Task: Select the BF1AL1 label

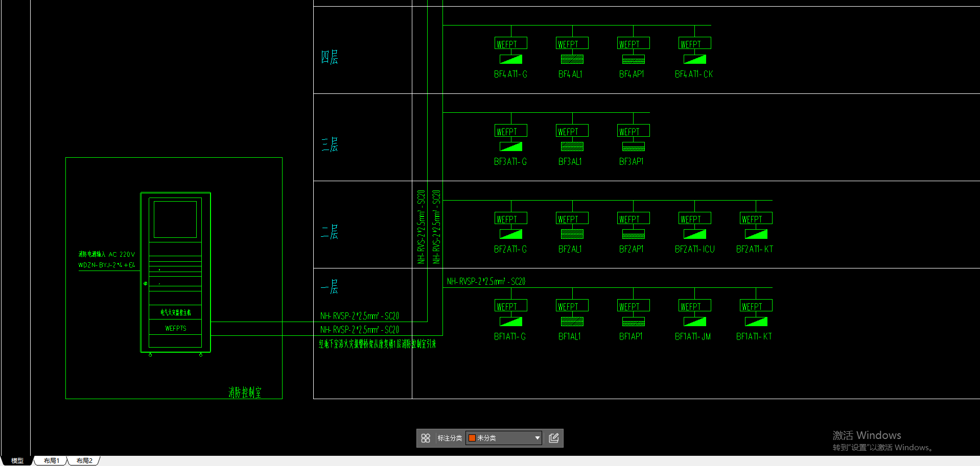Action: pyautogui.click(x=570, y=336)
